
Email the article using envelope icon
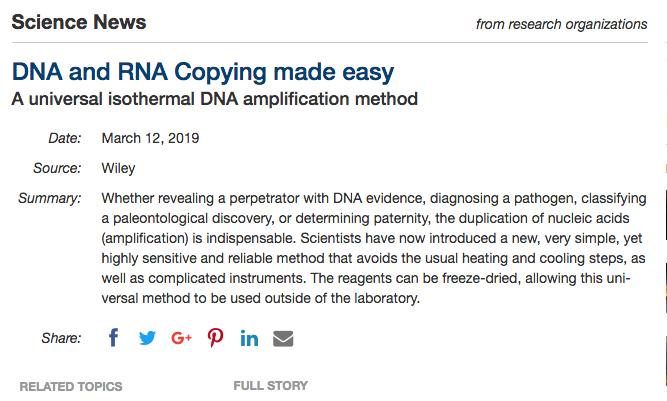tap(283, 338)
